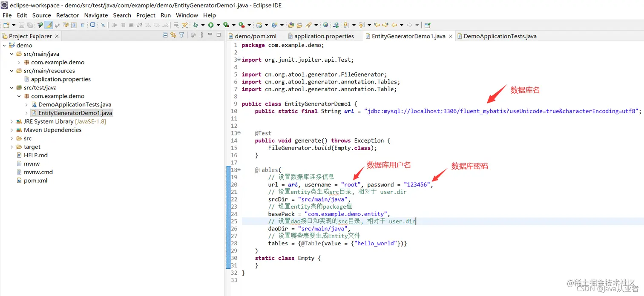Collapse the src/main/java folder
This screenshot has height=296, width=644.
(12, 54)
